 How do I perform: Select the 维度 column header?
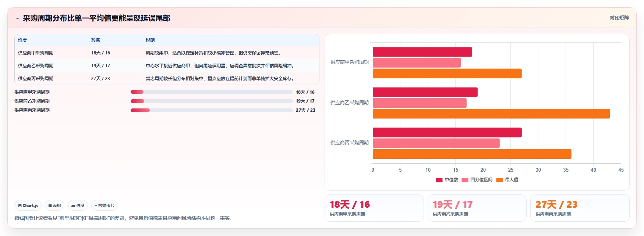click(x=22, y=40)
